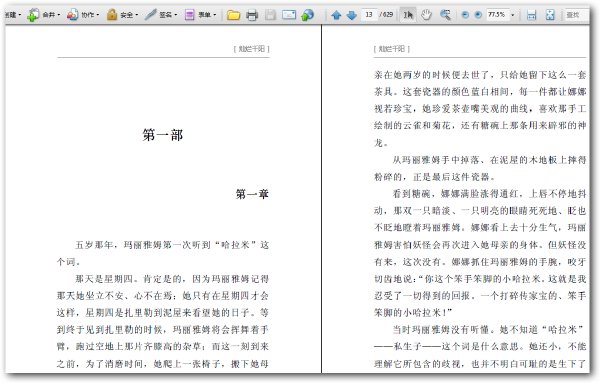Go to next page with the down arrow
The height and width of the screenshot is (383, 600).
[351, 15]
